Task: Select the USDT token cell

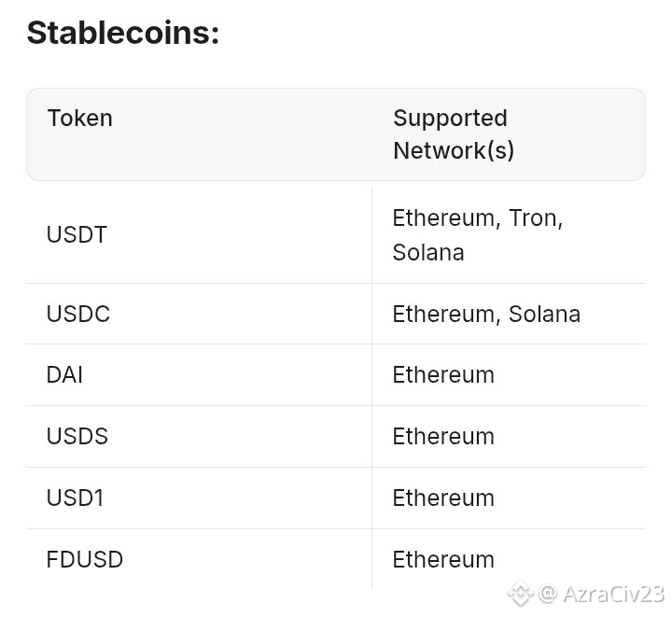Action: pos(77,234)
